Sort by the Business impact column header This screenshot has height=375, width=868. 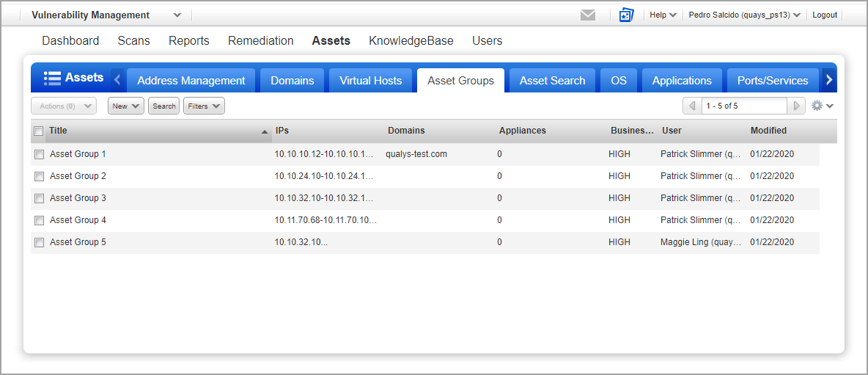tap(632, 131)
